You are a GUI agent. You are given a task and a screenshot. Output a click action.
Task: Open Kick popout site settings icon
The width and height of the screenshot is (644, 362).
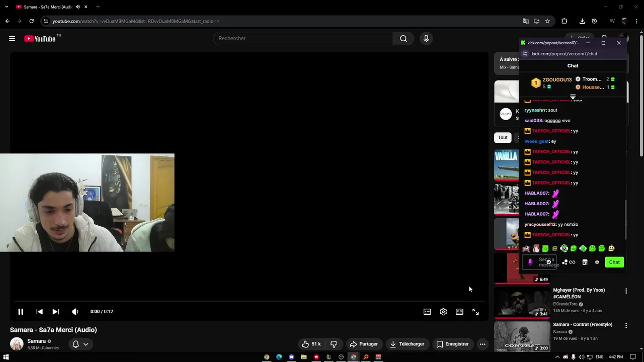tap(525, 54)
